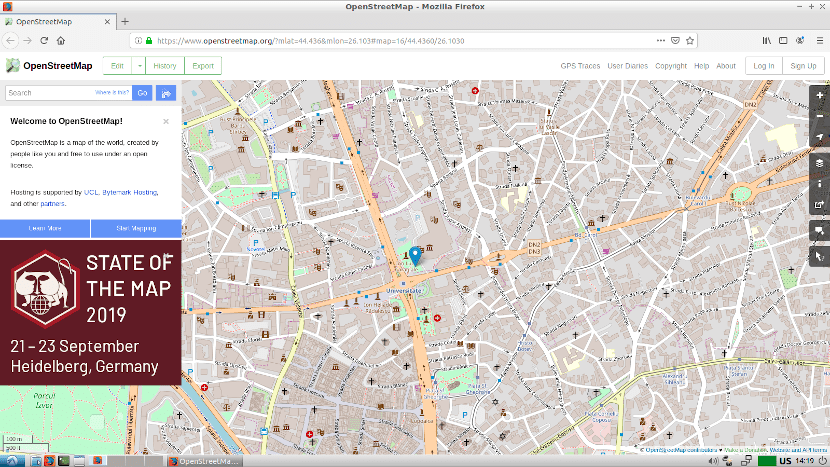This screenshot has height=467, width=830.
Task: Go to browser home page
Action: pyautogui.click(x=61, y=41)
